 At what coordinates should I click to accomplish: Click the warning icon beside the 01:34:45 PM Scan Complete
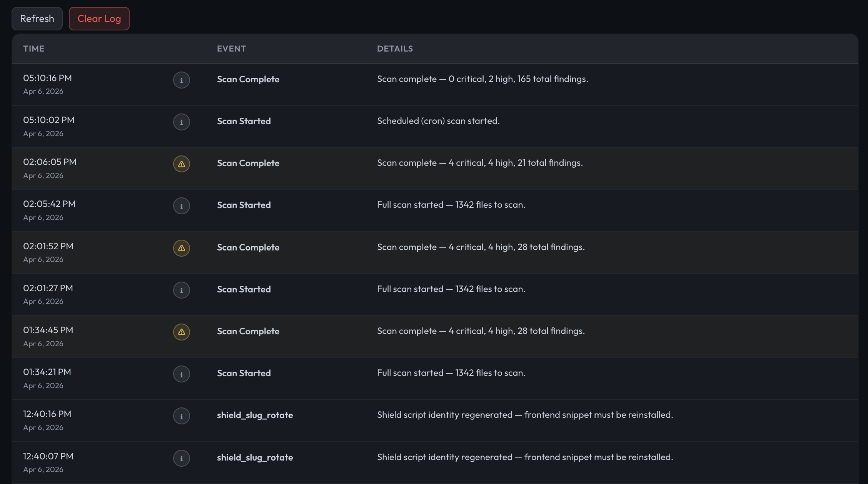pos(182,332)
